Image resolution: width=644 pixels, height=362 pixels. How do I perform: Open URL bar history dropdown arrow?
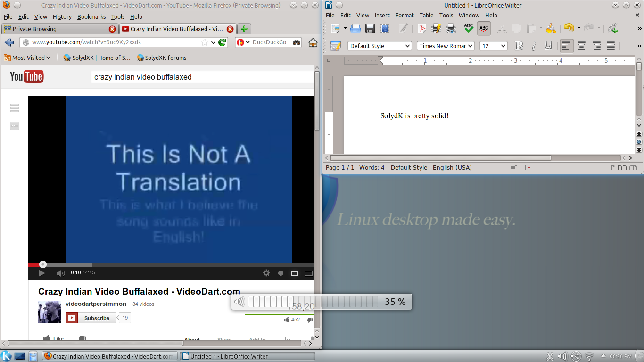pos(213,42)
